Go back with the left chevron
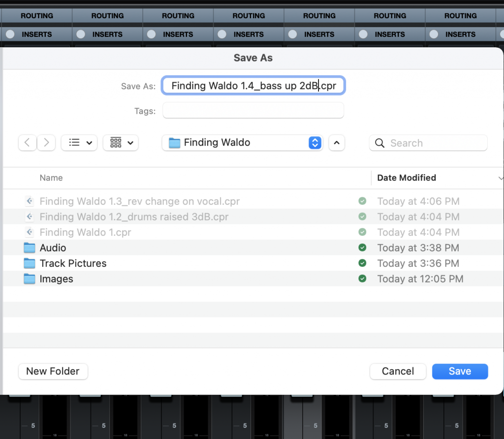This screenshot has height=439, width=504. 28,143
